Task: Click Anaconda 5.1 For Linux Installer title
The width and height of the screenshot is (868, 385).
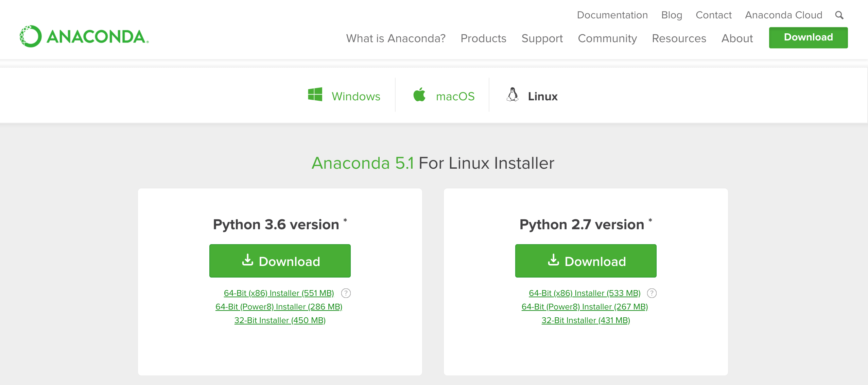Action: [433, 163]
